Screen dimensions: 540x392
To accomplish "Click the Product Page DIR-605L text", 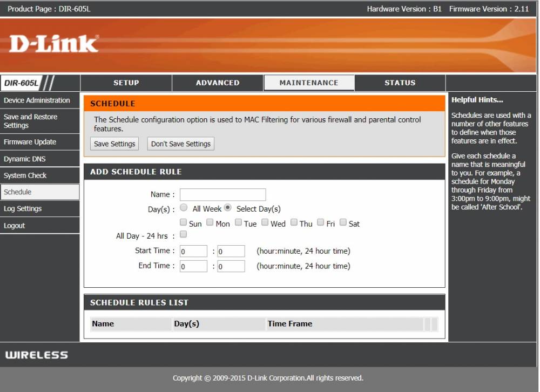I will tap(49, 9).
